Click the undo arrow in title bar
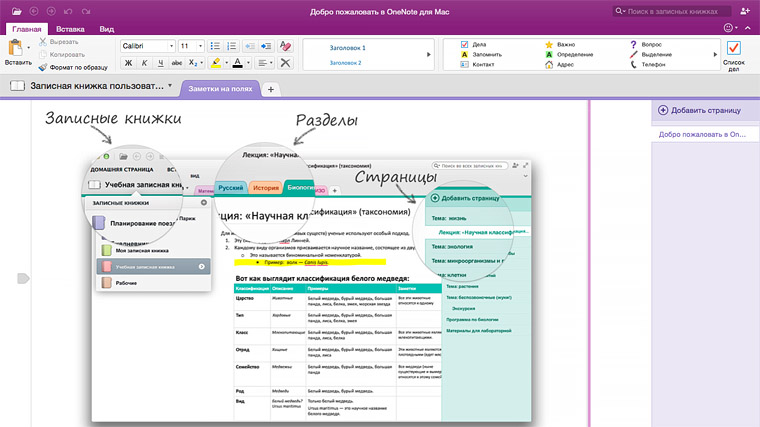This screenshot has width=760, height=427. coord(67,11)
